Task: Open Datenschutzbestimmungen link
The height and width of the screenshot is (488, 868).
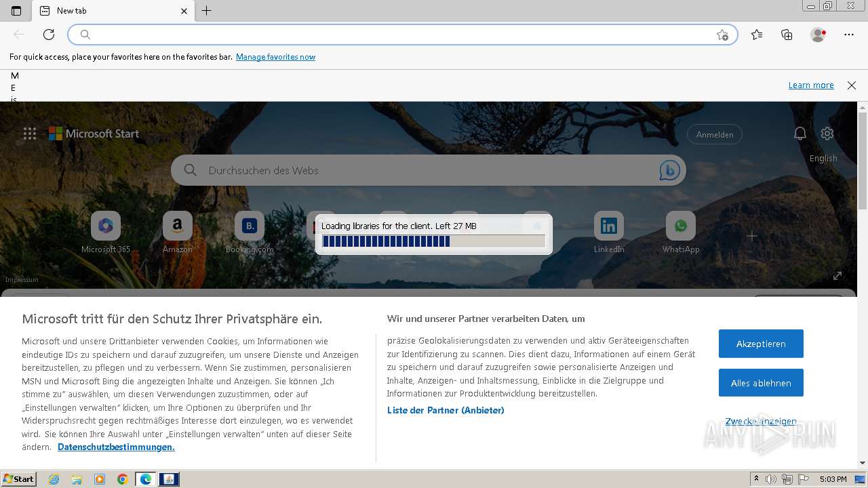Action: [x=116, y=447]
